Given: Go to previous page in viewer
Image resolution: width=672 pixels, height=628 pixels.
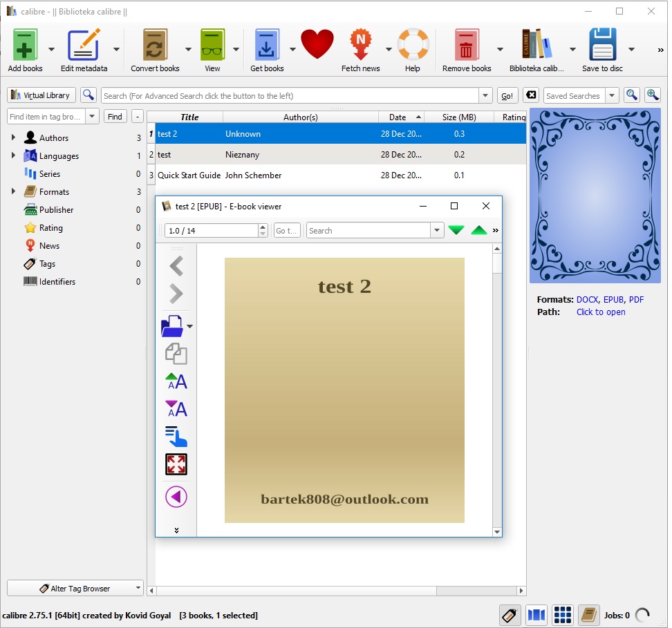Looking at the screenshot, I should tap(176, 265).
